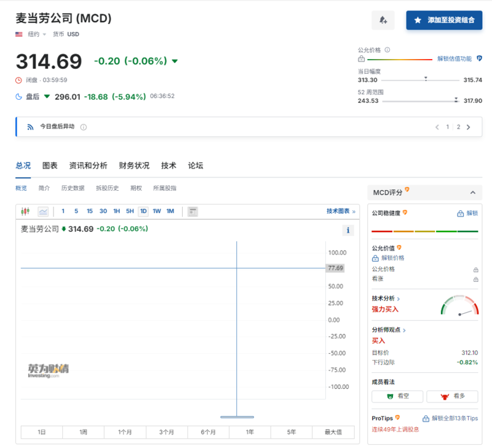
Task: Select 6个月 chart range
Action: (208, 432)
